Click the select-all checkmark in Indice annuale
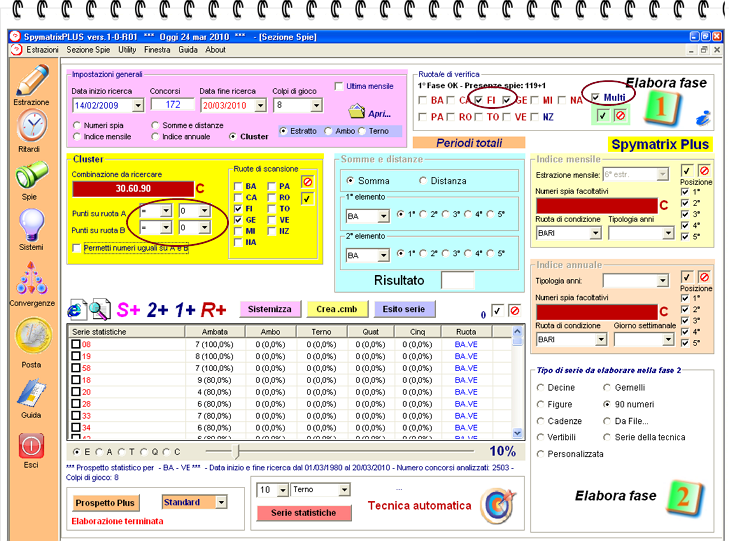 click(687, 277)
